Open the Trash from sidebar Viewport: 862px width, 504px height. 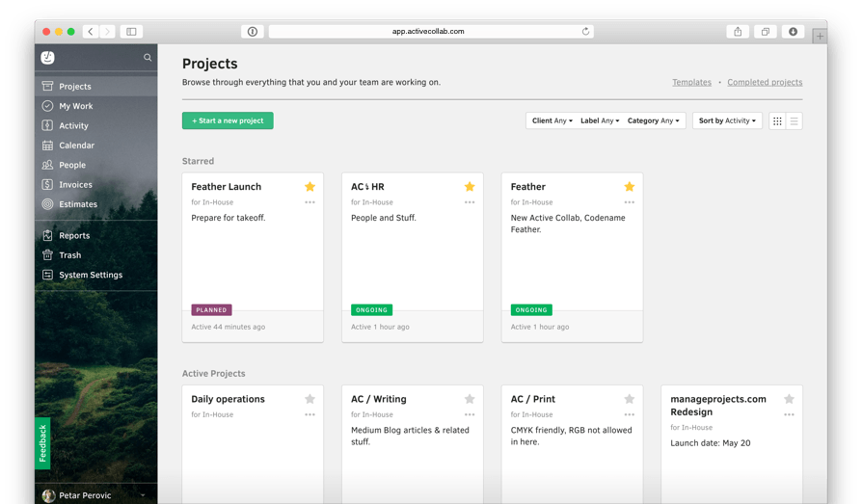click(69, 255)
